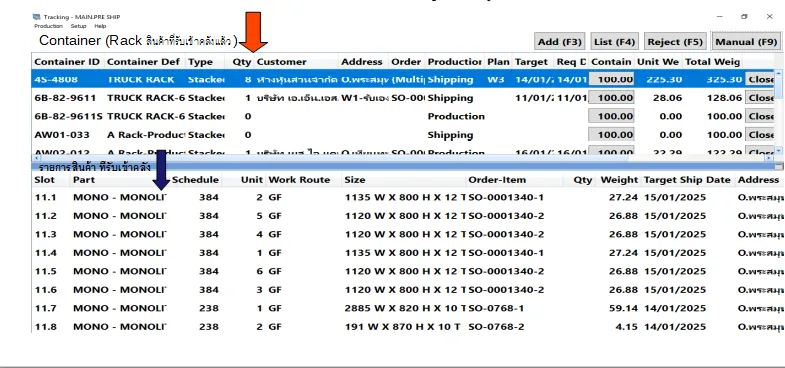Image resolution: width=785 pixels, height=368 pixels.
Task: Click the Add (F3) button
Action: 559,42
